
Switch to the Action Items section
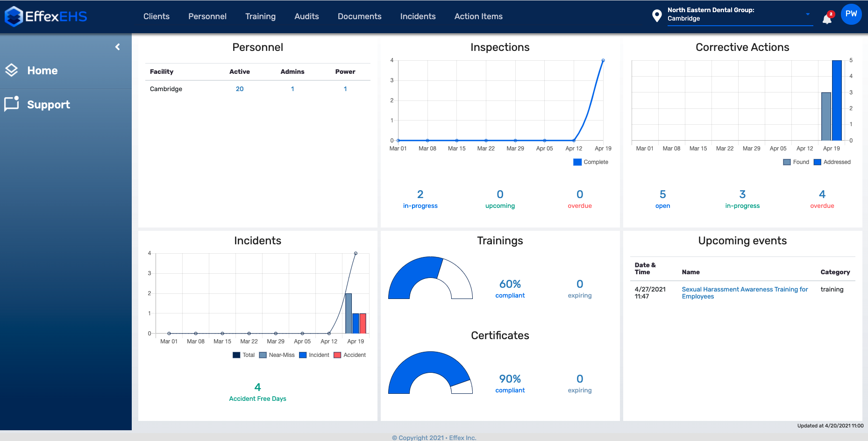pyautogui.click(x=478, y=16)
